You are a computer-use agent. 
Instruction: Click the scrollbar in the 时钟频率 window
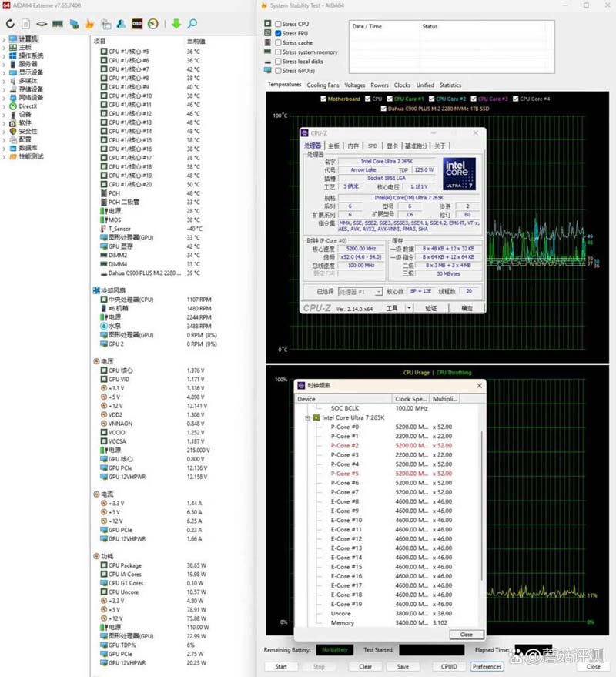click(x=482, y=505)
